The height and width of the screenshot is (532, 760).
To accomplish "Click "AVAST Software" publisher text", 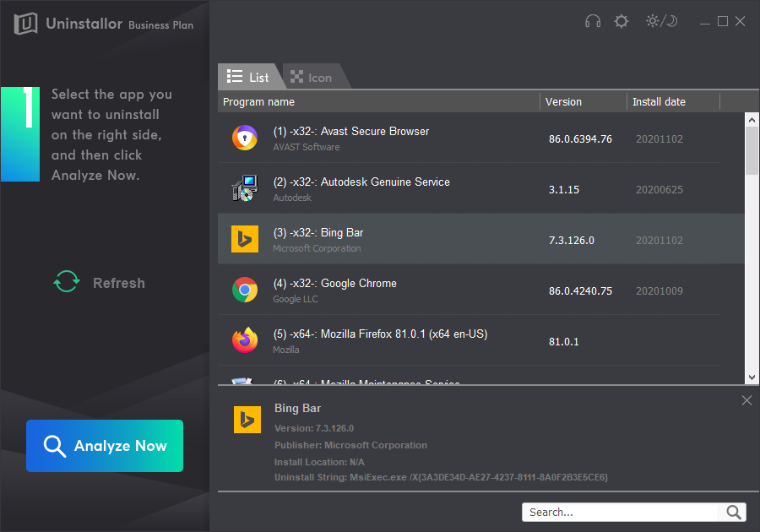I will tap(307, 147).
